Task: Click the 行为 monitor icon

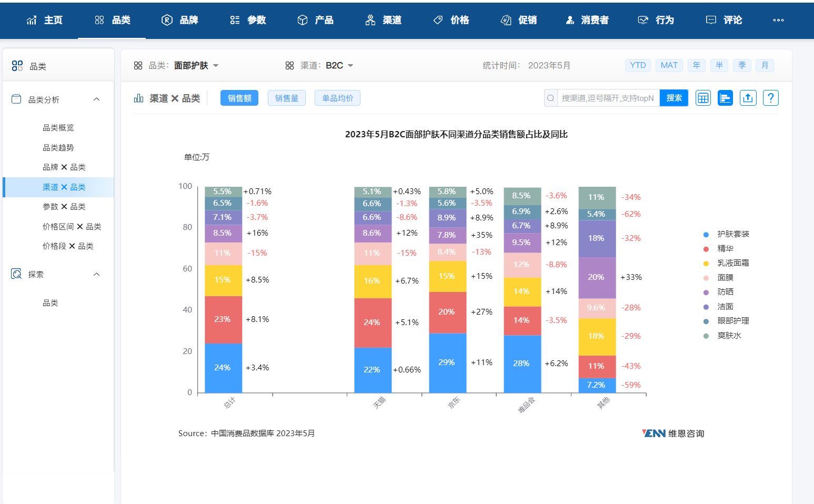Action: click(643, 20)
